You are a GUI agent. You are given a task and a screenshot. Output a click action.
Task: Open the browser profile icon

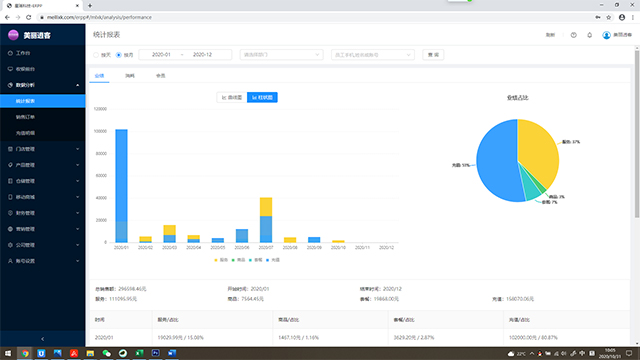click(x=622, y=17)
